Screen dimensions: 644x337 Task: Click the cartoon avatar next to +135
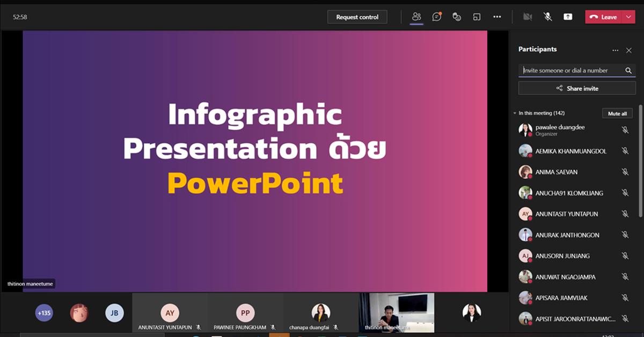coord(79,313)
